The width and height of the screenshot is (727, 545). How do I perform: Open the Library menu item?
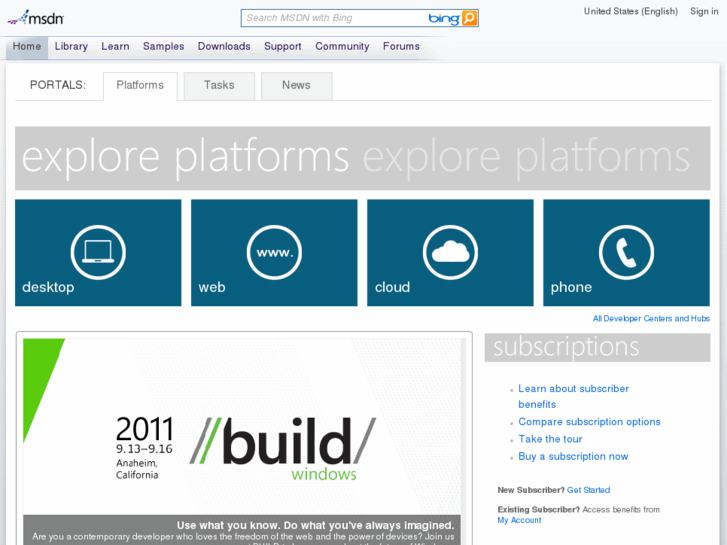(71, 46)
